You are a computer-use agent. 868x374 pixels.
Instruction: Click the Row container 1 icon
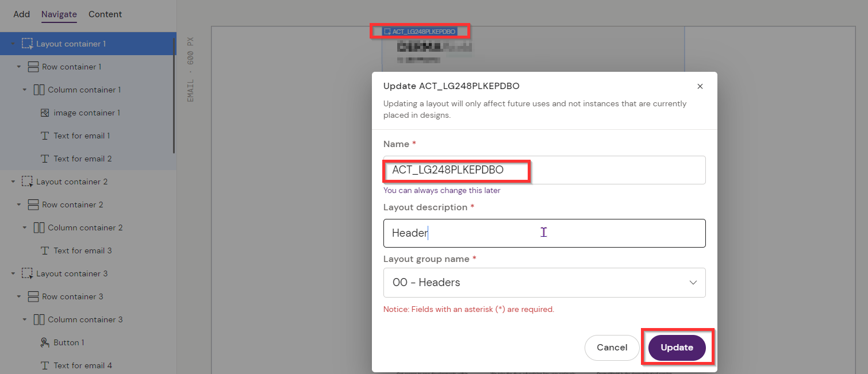point(33,67)
